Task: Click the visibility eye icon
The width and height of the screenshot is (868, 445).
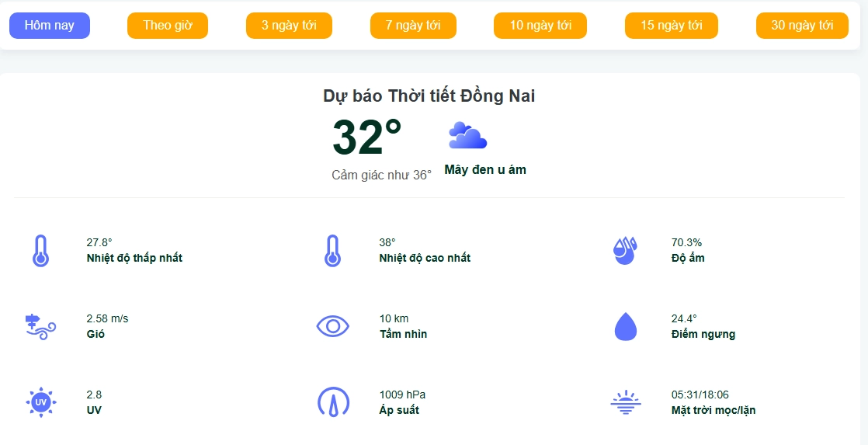Action: (x=333, y=326)
